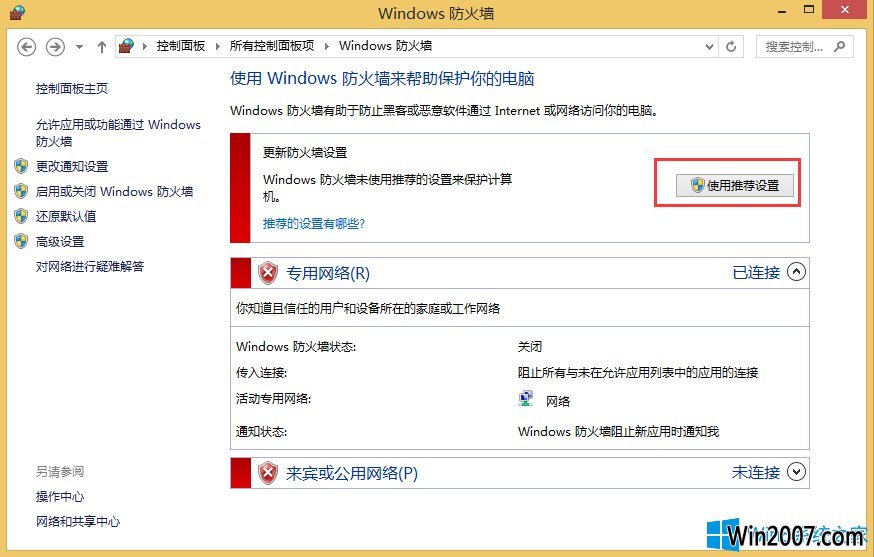
Task: Click 更新防火墙设置 heading
Action: click(305, 153)
